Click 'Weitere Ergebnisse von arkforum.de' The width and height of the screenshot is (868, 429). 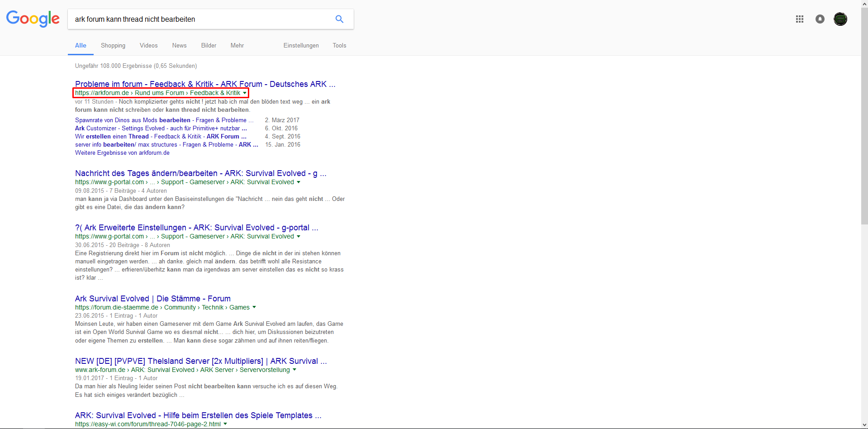tap(122, 153)
